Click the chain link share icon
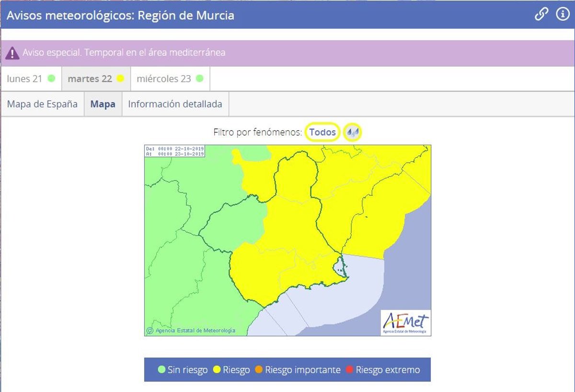The height and width of the screenshot is (392, 575). pyautogui.click(x=541, y=14)
